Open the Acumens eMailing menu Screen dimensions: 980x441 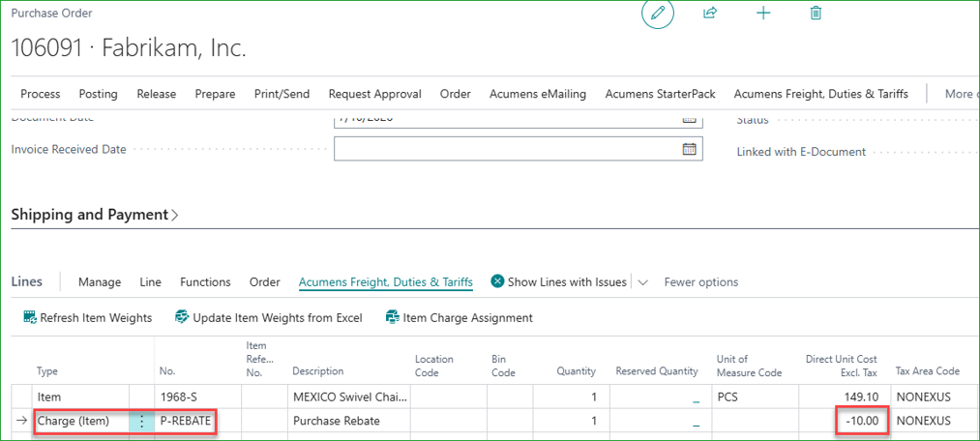click(x=538, y=94)
